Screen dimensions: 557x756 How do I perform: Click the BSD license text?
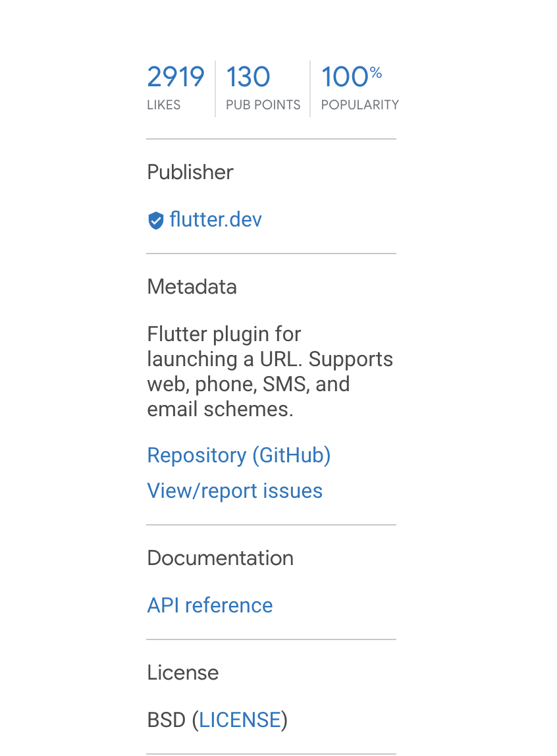[x=166, y=720]
